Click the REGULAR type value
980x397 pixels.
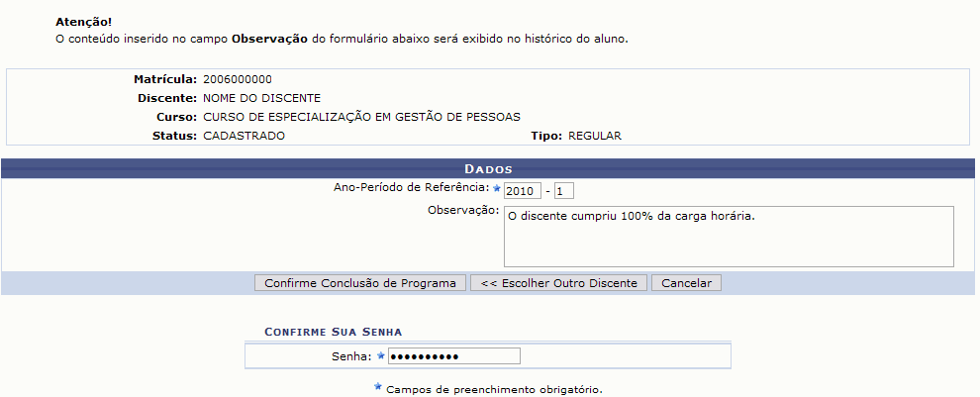coord(594,136)
